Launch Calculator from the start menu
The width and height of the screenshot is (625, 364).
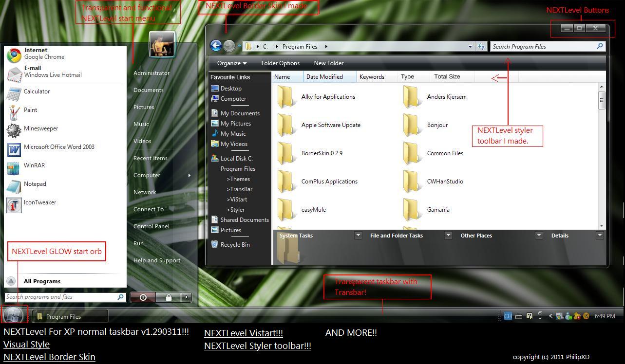pyautogui.click(x=36, y=91)
